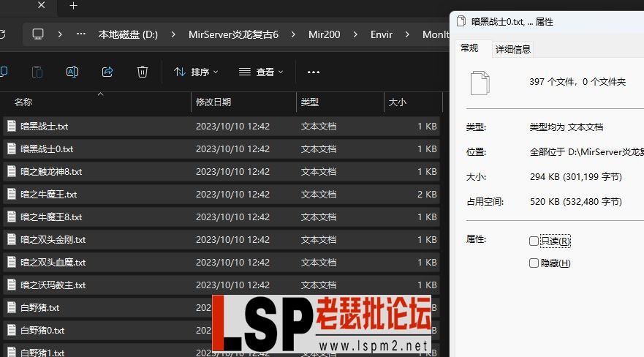
Task: Add a new Explorer tab
Action: point(73,6)
